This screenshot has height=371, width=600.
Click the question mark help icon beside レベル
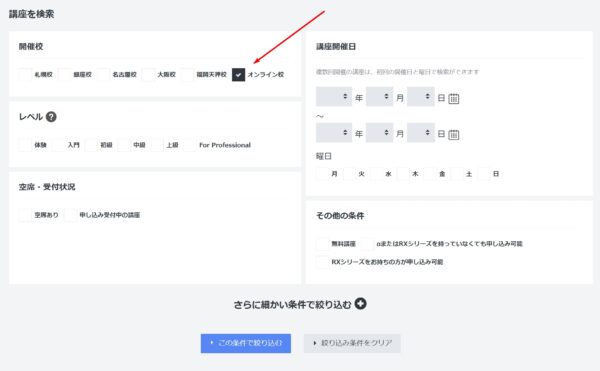click(51, 117)
